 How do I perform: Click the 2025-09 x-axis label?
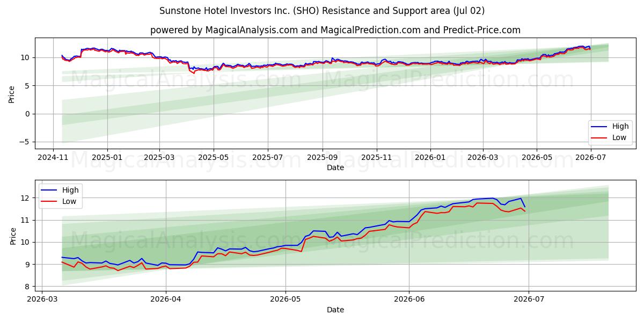tap(323, 157)
